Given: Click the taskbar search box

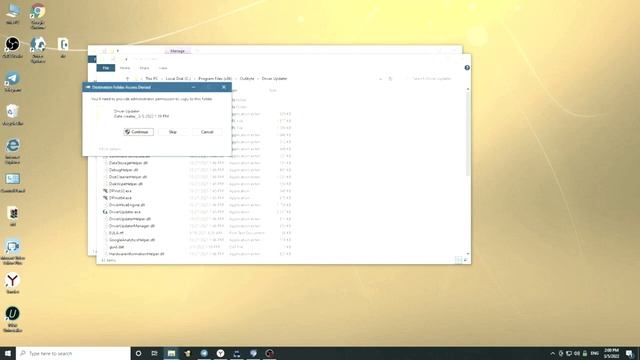Looking at the screenshot, I should click(x=73, y=353).
